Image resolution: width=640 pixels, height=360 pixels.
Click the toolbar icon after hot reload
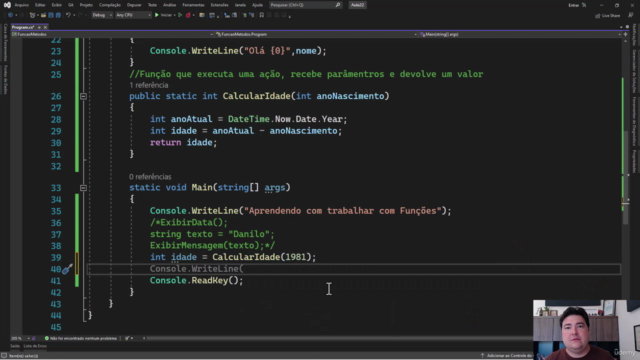tap(202, 15)
